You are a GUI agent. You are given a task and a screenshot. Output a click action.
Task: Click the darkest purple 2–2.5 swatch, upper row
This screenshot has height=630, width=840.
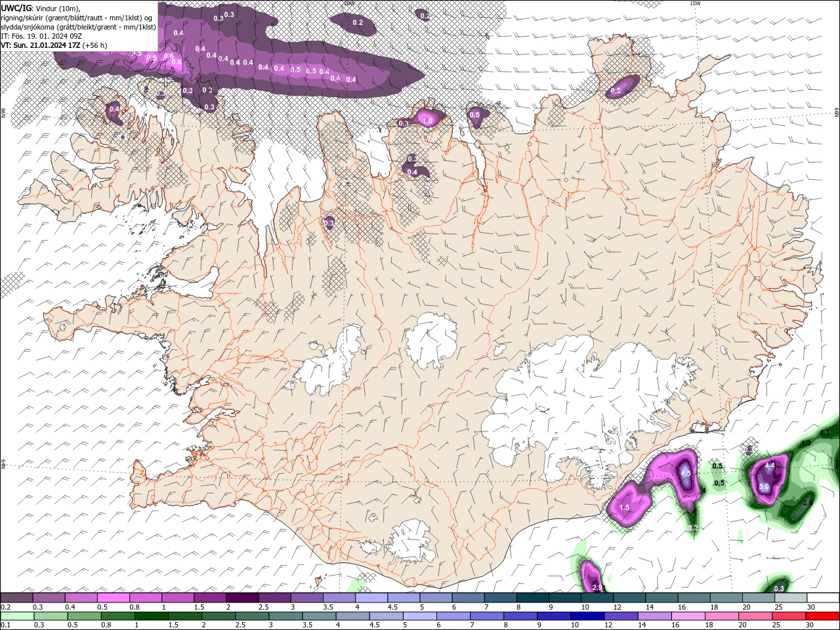click(242, 598)
